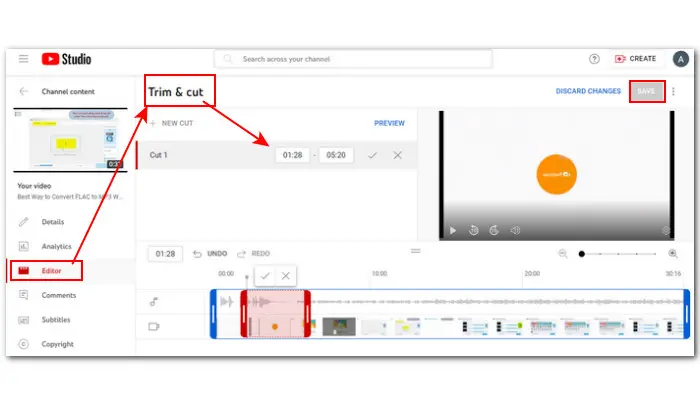The height and width of the screenshot is (407, 700).
Task: Click DISCARD CHANGES
Action: pyautogui.click(x=588, y=91)
